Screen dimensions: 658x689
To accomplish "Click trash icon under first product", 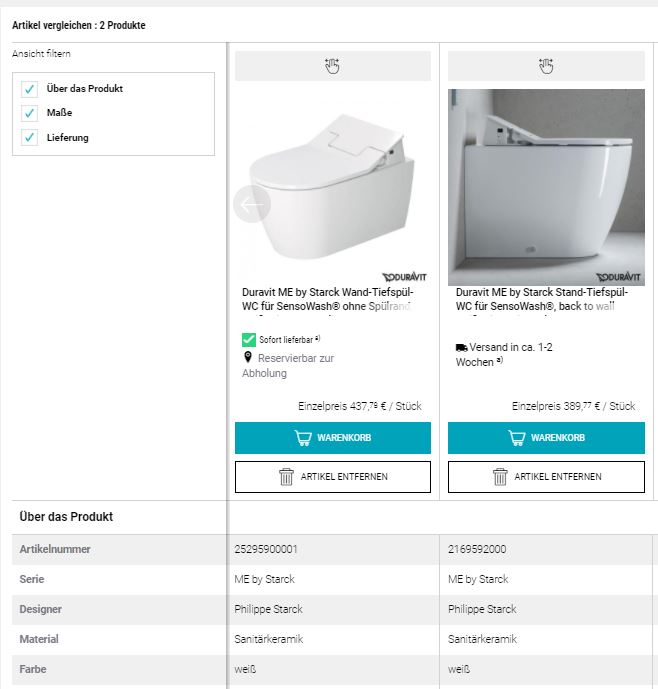I will tap(286, 477).
